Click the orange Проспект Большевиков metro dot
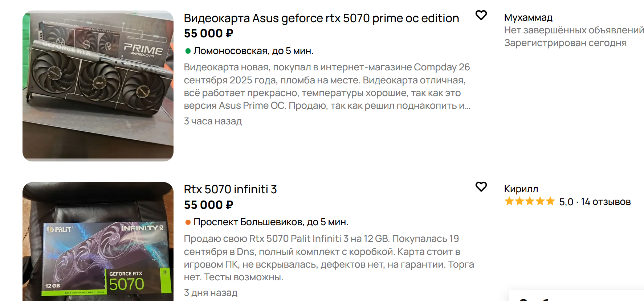This screenshot has width=644, height=301. tap(188, 222)
